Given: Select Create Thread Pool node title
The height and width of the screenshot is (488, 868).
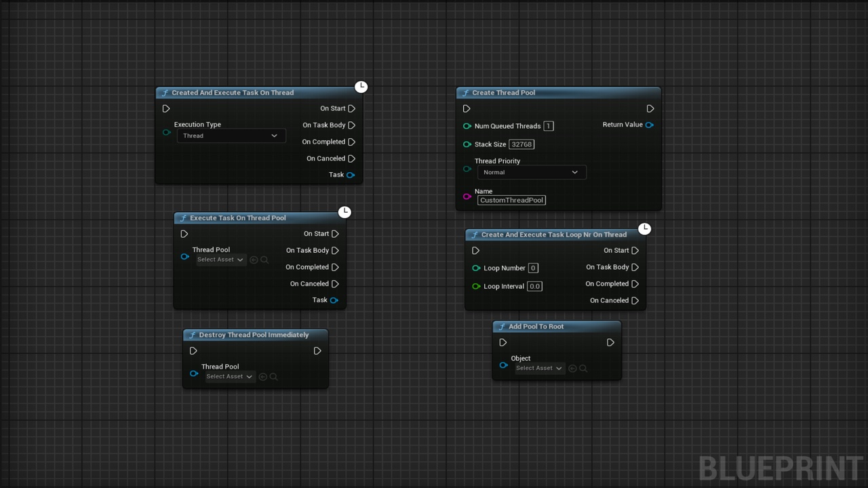Looking at the screenshot, I should click(504, 93).
